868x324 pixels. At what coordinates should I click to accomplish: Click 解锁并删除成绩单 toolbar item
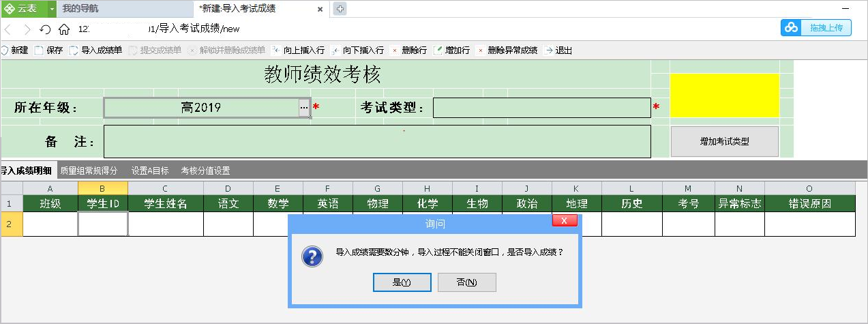click(227, 50)
